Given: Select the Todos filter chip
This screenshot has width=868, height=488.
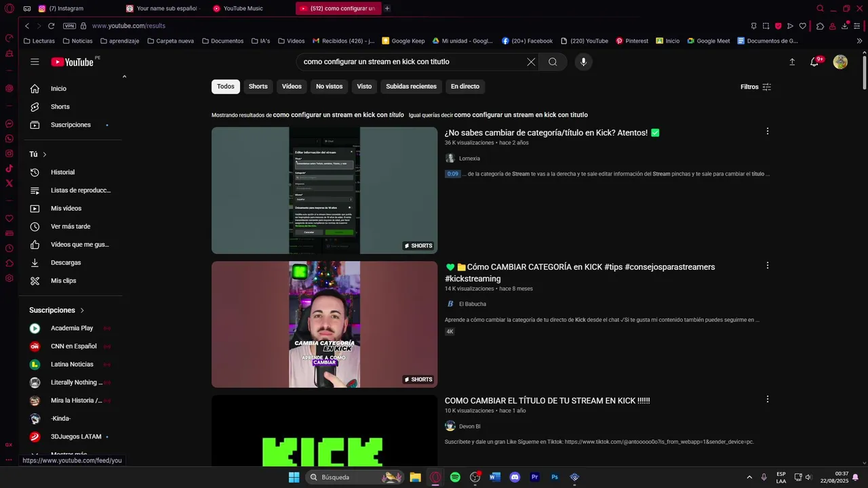Looking at the screenshot, I should (x=226, y=87).
